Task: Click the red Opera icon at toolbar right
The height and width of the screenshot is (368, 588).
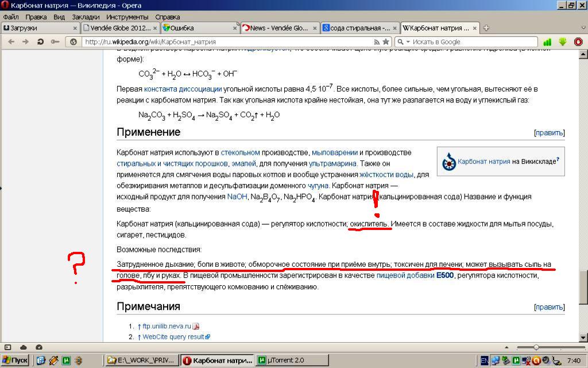Action: click(x=578, y=41)
